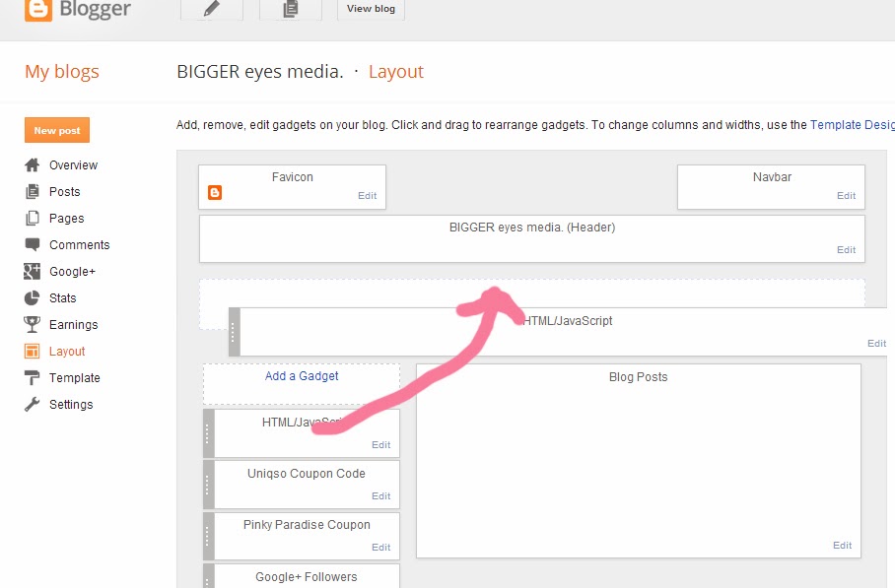This screenshot has height=588, width=895.
Task: Click the Earnings trophy icon
Action: [x=33, y=324]
